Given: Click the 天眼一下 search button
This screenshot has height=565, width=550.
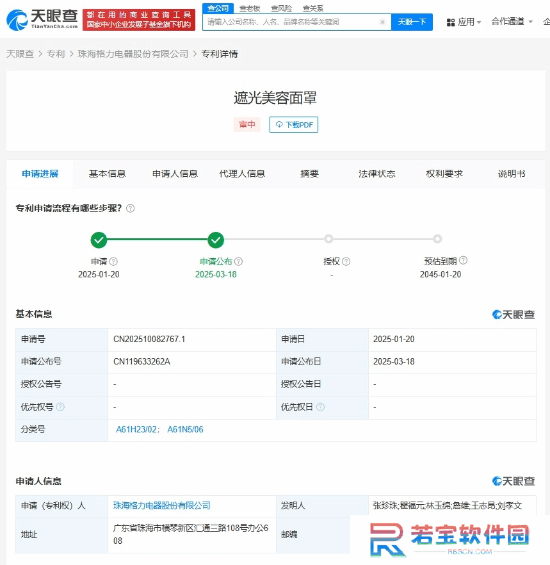Looking at the screenshot, I should click(x=412, y=22).
